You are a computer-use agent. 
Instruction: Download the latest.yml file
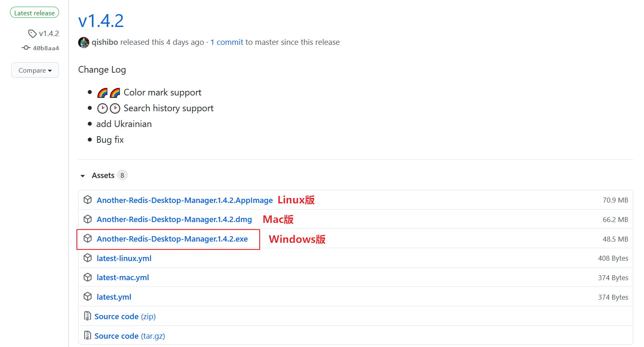pos(114,297)
